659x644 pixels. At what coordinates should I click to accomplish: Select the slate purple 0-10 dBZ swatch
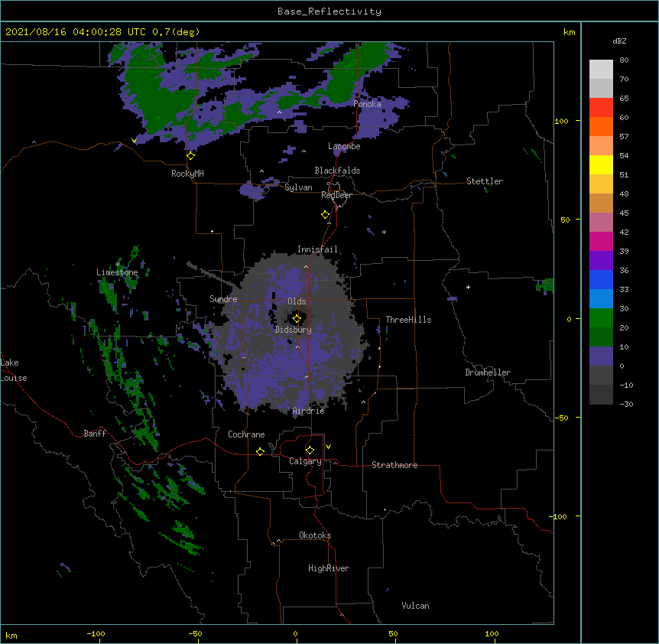click(601, 356)
